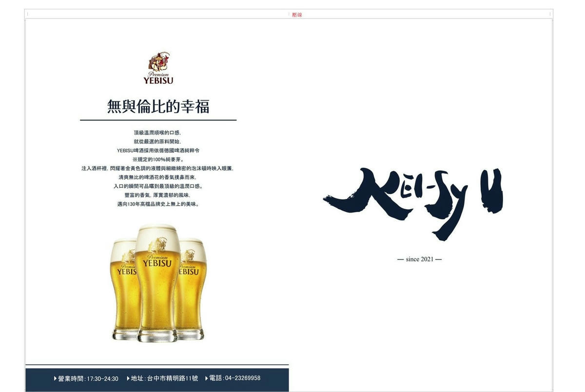The image size is (585, 392).
Task: Select the headline 無與倫比的幸福
Action: pos(158,106)
